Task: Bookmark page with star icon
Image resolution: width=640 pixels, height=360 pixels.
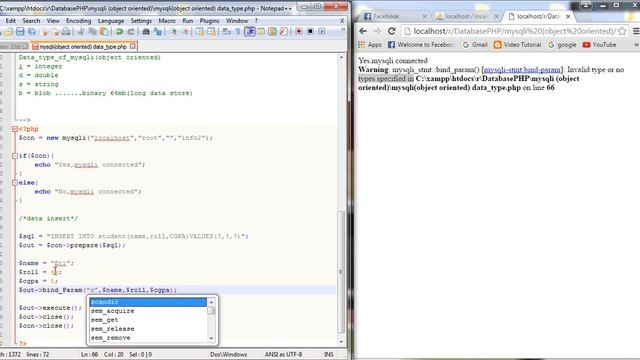Action: click(x=622, y=31)
